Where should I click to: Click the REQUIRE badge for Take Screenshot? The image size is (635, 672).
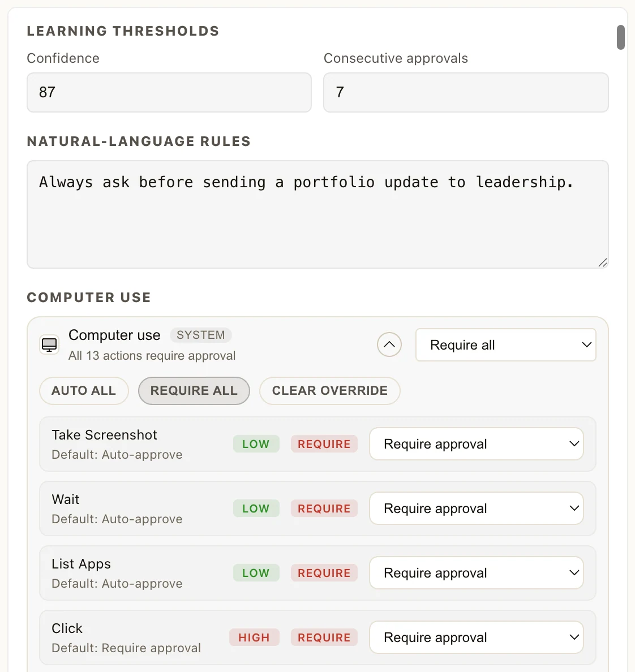324,444
